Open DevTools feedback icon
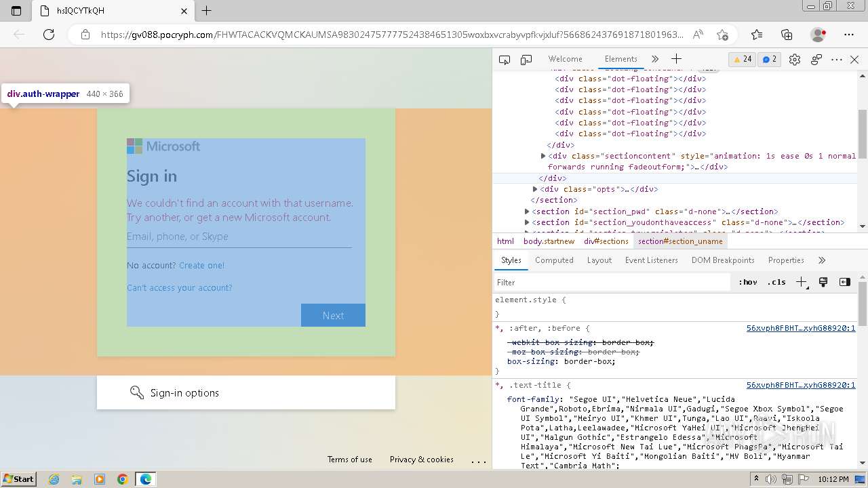This screenshot has height=488, width=868. (x=816, y=60)
